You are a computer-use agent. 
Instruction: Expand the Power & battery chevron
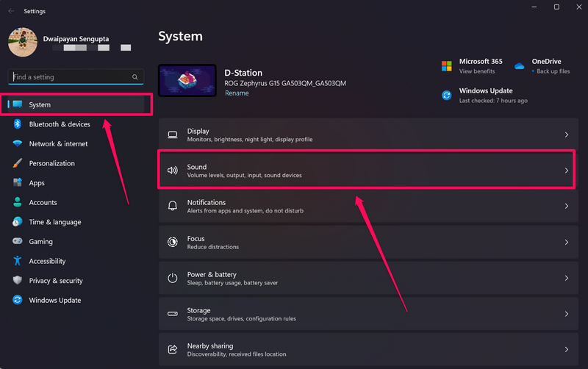(566, 278)
